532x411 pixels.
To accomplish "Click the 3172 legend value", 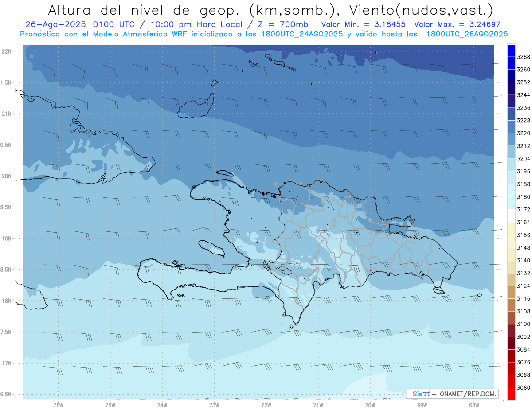I will point(524,210).
